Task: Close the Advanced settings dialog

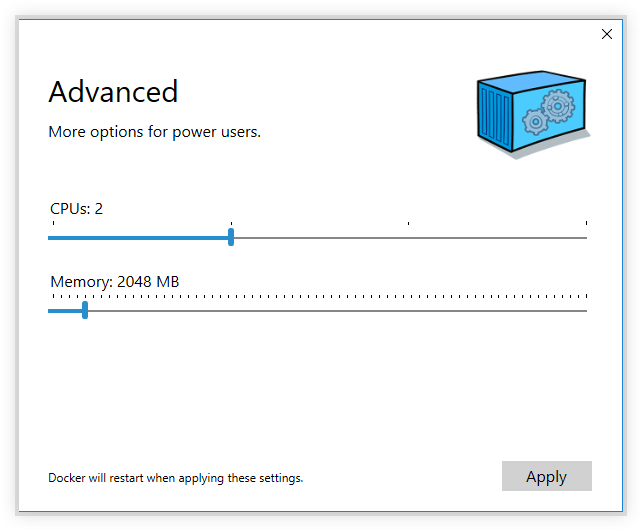Action: coord(607,34)
